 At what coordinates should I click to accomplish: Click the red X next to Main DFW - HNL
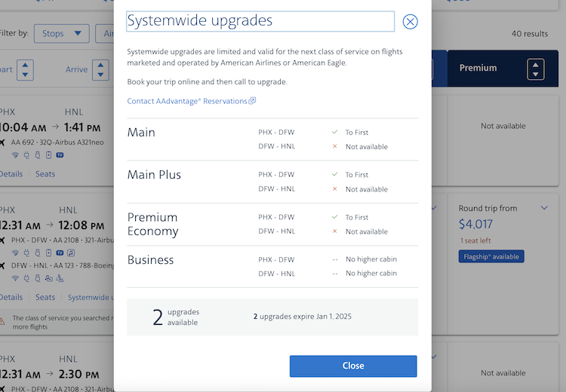tap(334, 146)
